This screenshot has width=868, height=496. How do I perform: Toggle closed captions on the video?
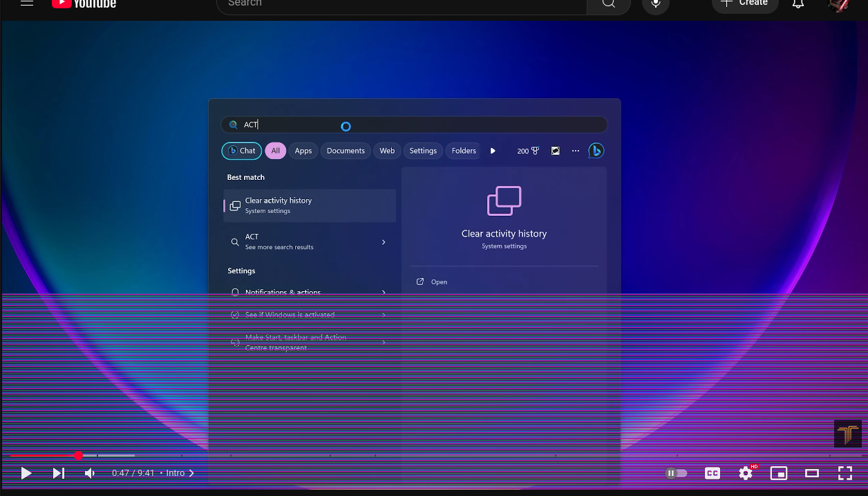pos(712,473)
